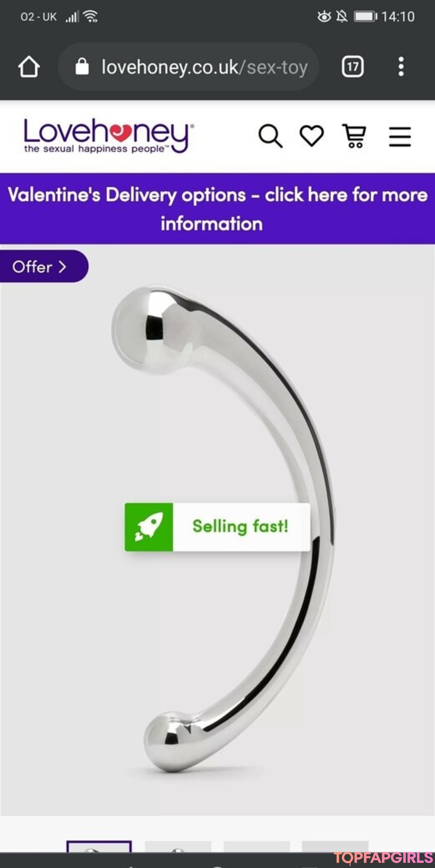Click the Selling fast rocket icon
Image resolution: width=435 pixels, height=868 pixels.
(149, 527)
